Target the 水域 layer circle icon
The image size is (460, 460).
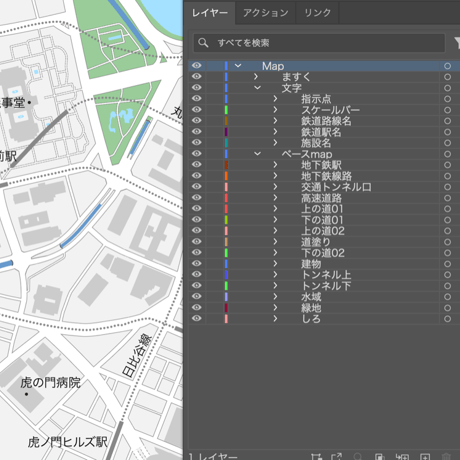coord(447,297)
